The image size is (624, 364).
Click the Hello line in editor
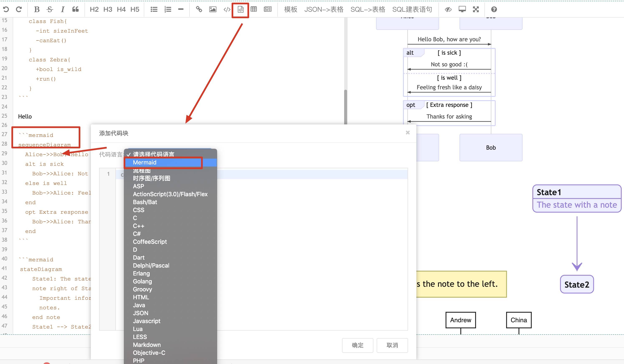(x=25, y=116)
